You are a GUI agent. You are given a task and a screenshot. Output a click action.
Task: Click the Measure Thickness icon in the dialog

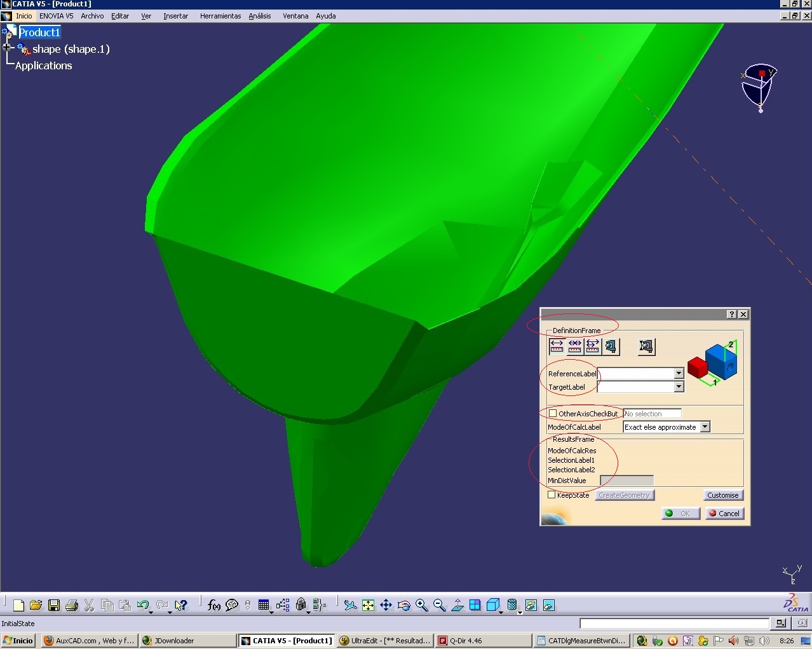coord(646,346)
